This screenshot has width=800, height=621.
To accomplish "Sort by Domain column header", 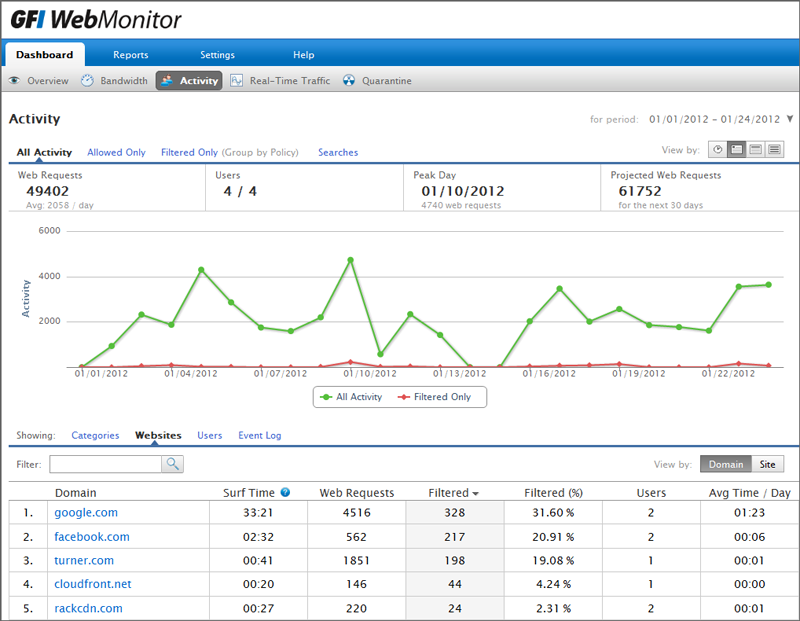I will click(x=76, y=493).
